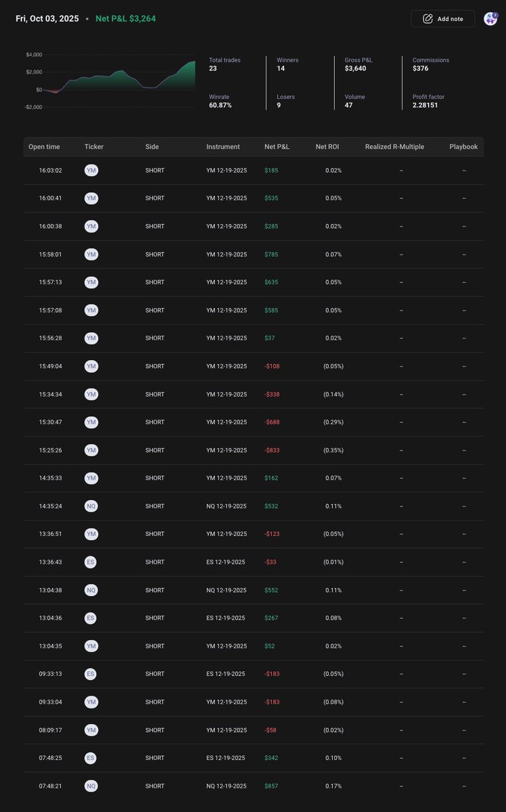The width and height of the screenshot is (506, 812).
Task: Click the YM ticker badge for 16:03:02 trade
Action: click(x=91, y=171)
